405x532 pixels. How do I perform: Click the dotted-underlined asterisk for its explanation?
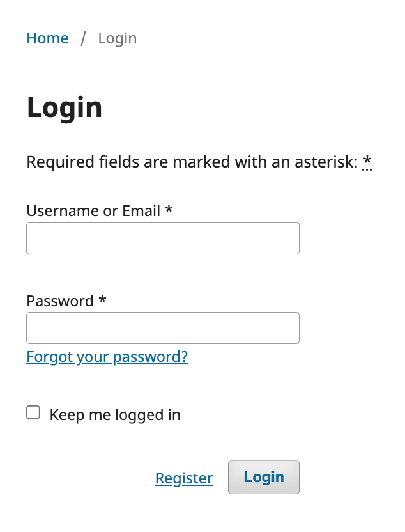pos(367,162)
